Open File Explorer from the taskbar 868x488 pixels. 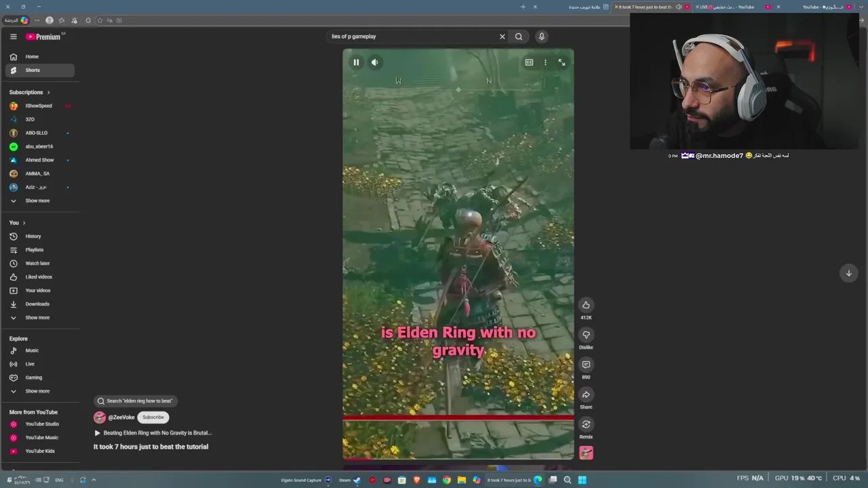click(462, 480)
